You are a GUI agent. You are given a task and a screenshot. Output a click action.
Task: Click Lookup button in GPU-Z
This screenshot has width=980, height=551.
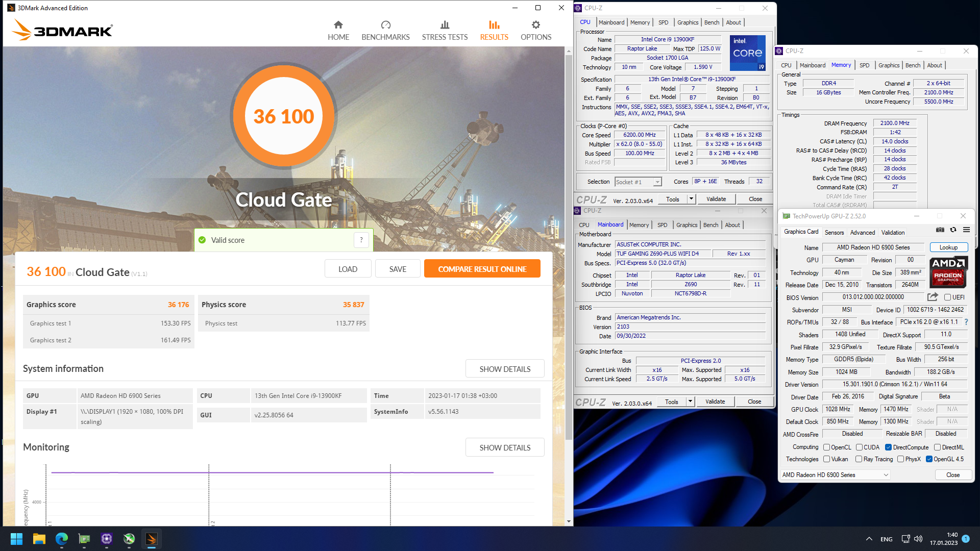[x=948, y=247]
